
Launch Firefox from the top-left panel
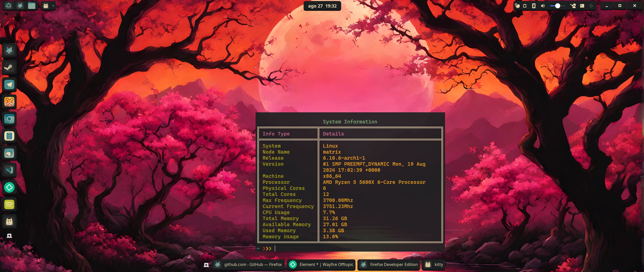20,6
